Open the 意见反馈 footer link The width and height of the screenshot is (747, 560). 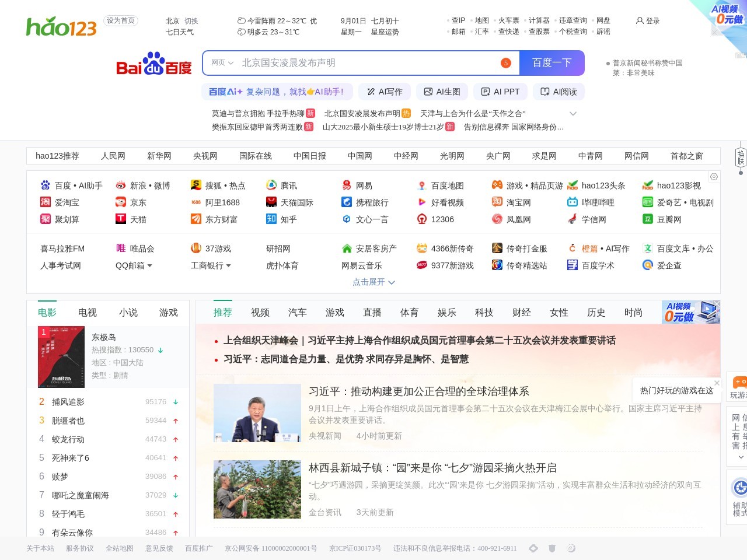(x=159, y=548)
